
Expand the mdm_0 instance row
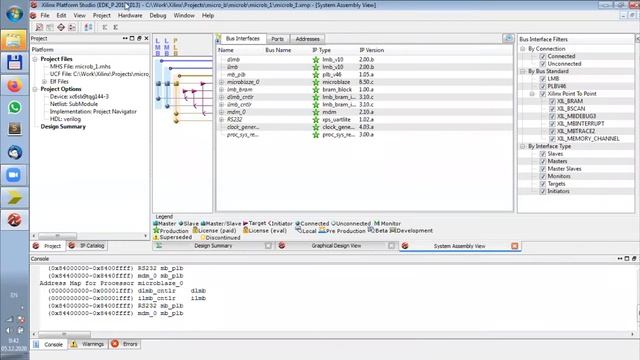coord(222,112)
